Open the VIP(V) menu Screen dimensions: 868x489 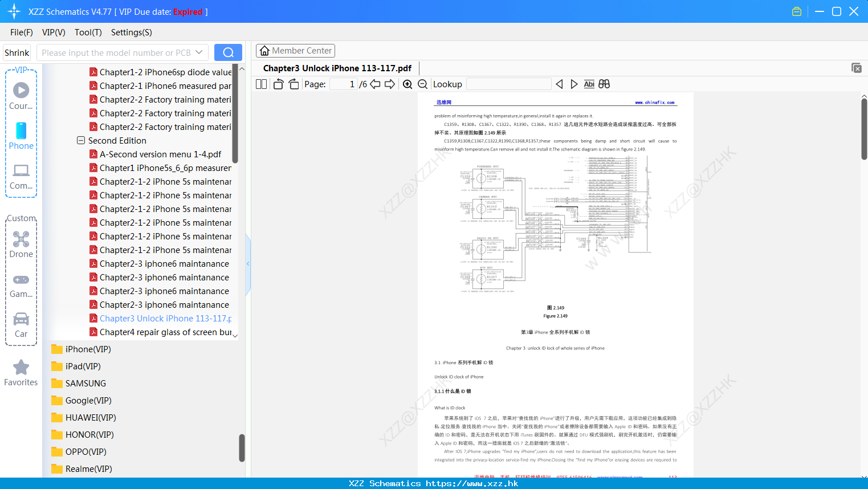[54, 32]
